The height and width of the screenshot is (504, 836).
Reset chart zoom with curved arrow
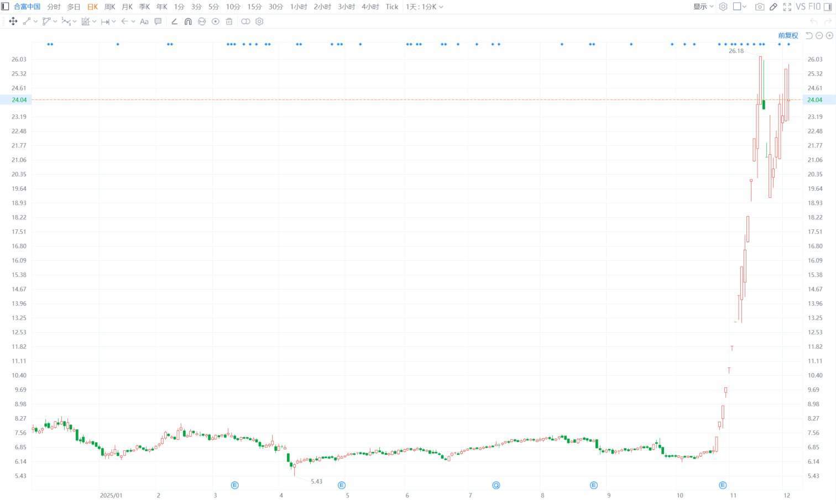809,35
